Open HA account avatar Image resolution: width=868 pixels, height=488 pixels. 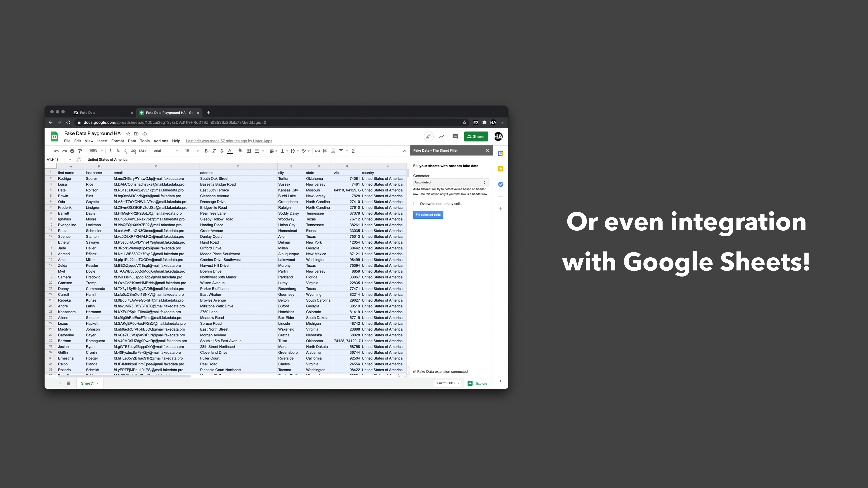pos(498,136)
